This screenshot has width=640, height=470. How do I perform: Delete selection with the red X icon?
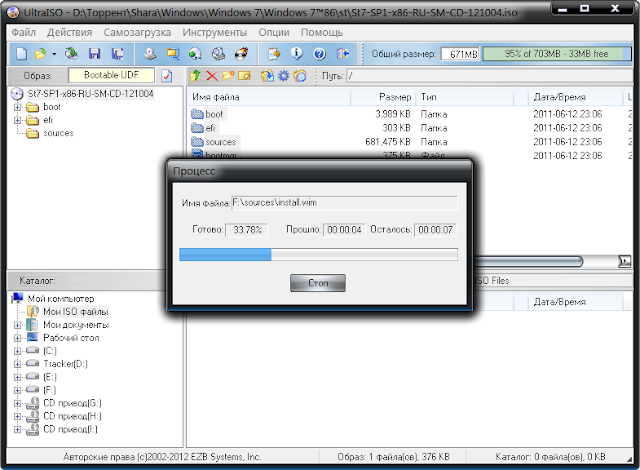point(212,75)
